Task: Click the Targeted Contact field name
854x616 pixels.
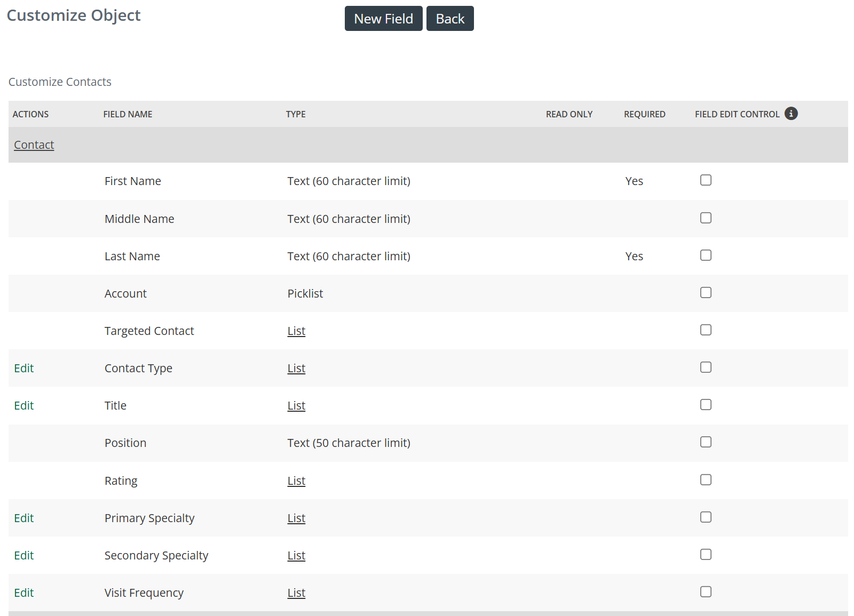Action: [149, 331]
